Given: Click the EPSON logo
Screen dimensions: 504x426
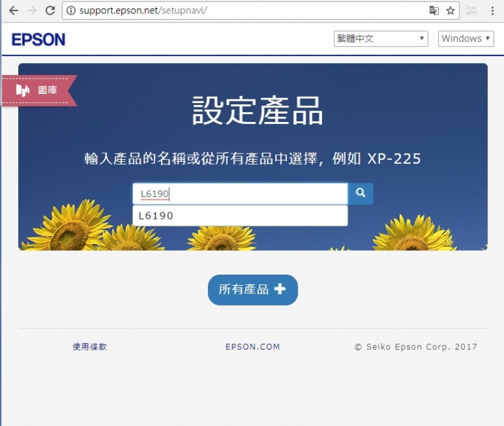Looking at the screenshot, I should (x=38, y=39).
